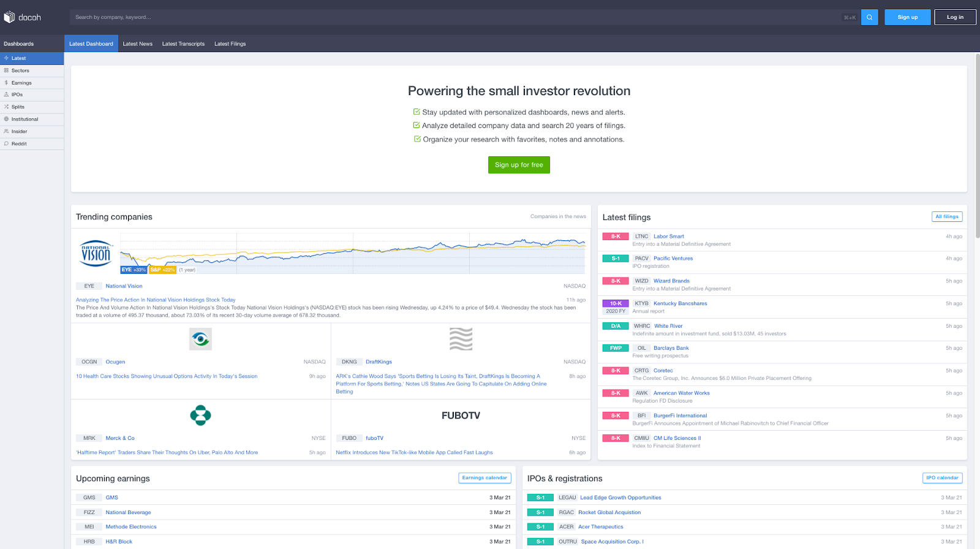Open National Vision company link

(124, 286)
